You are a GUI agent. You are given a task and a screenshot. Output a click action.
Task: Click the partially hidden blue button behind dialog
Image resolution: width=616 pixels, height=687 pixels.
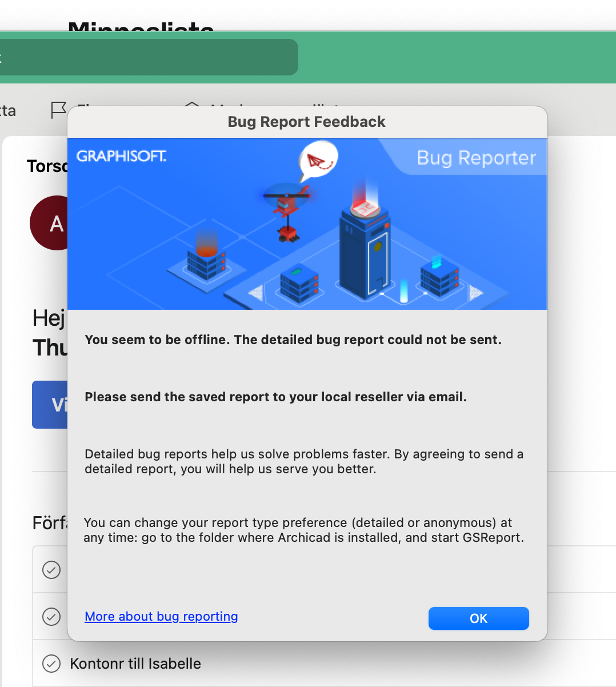49,405
